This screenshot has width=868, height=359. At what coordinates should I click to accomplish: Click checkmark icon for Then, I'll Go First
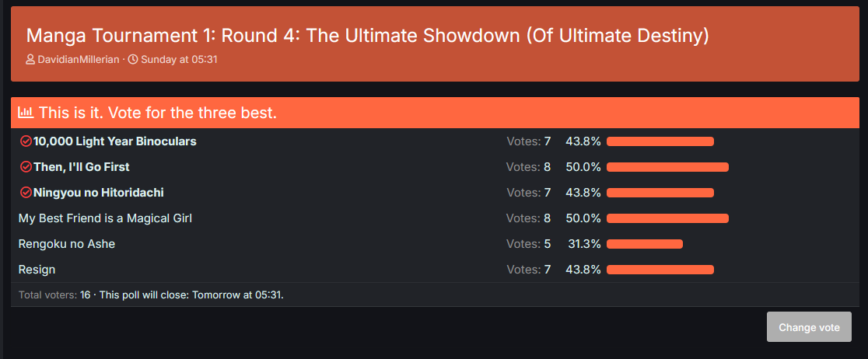26,167
